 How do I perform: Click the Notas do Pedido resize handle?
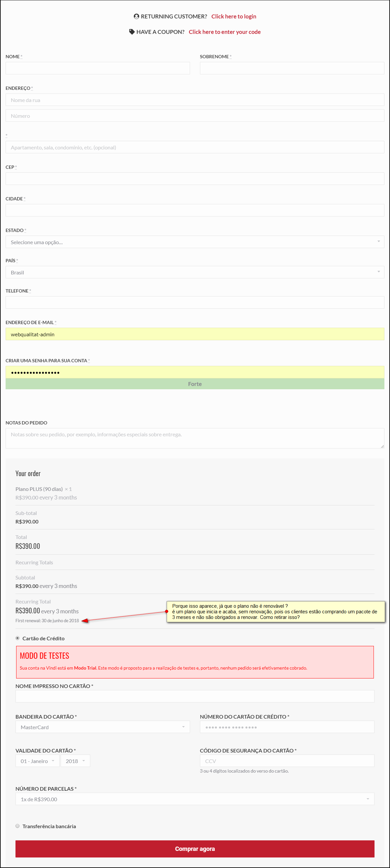[x=382, y=446]
